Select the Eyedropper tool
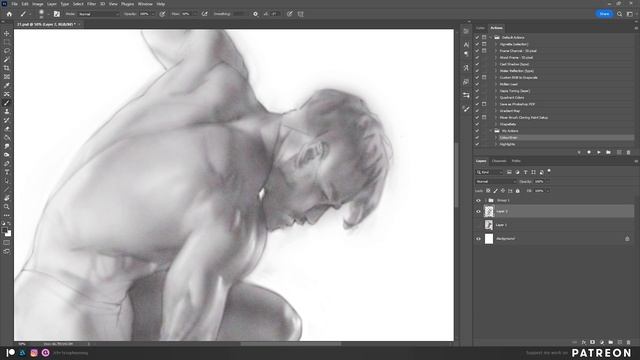The height and width of the screenshot is (360, 640). click(x=7, y=85)
